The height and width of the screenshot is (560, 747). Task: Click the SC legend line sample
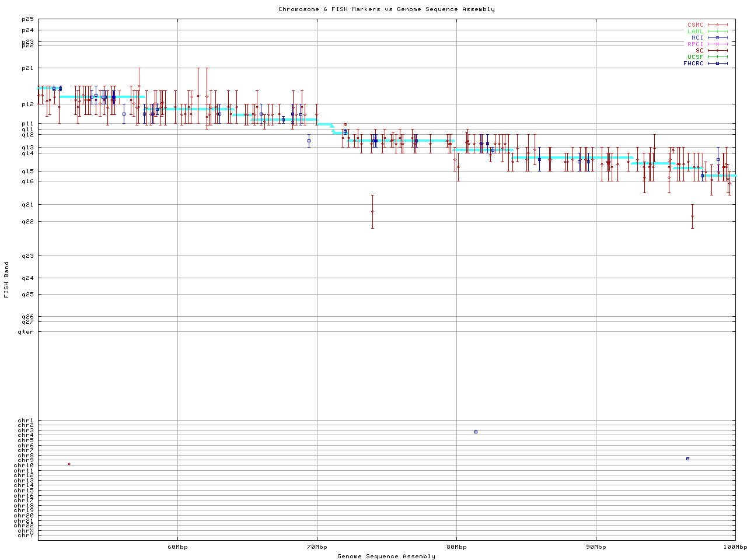(x=717, y=51)
